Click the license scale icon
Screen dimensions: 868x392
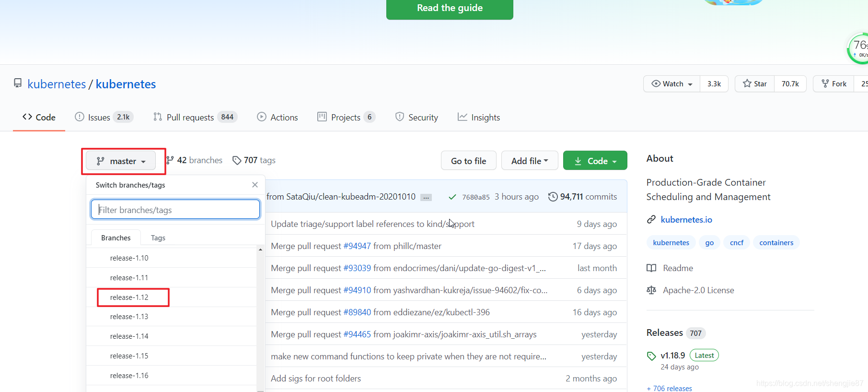(x=651, y=290)
